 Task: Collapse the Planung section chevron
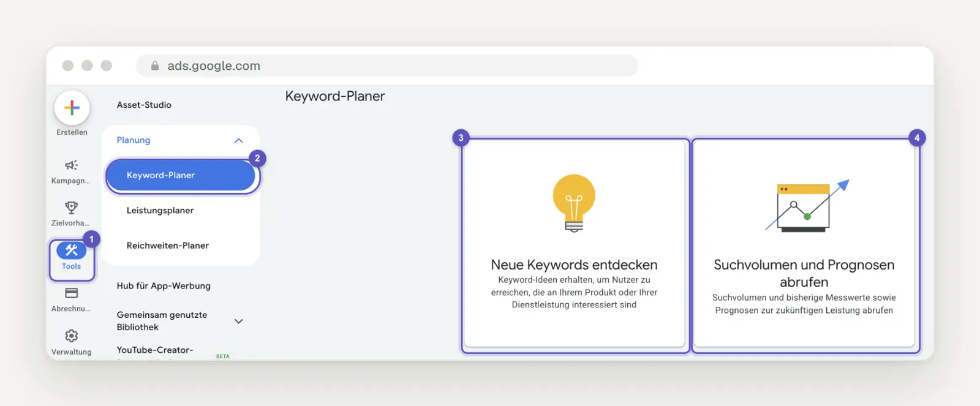[239, 140]
